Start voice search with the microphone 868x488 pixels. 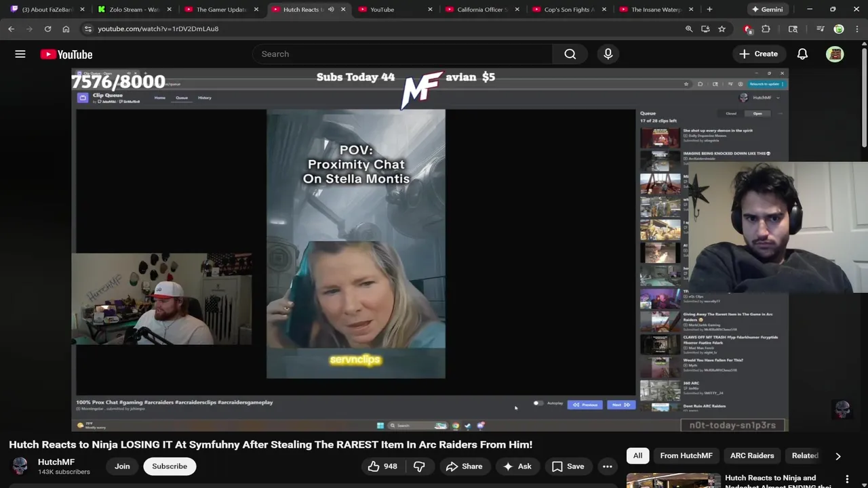608,54
